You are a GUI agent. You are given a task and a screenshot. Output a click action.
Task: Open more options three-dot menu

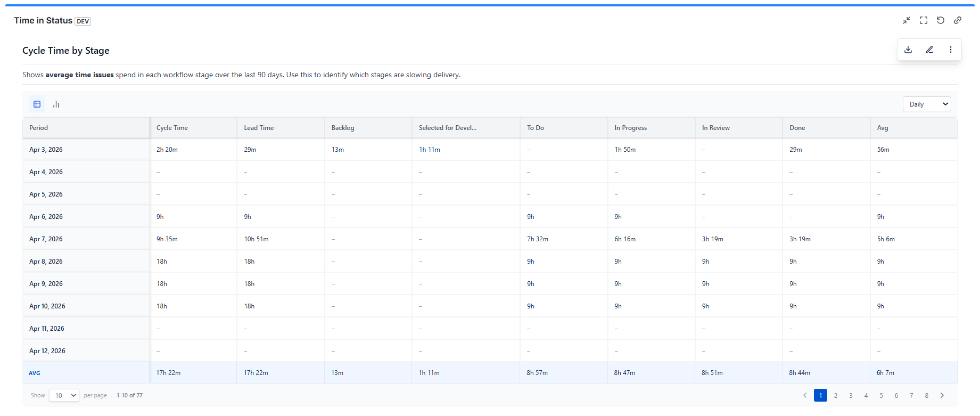951,50
